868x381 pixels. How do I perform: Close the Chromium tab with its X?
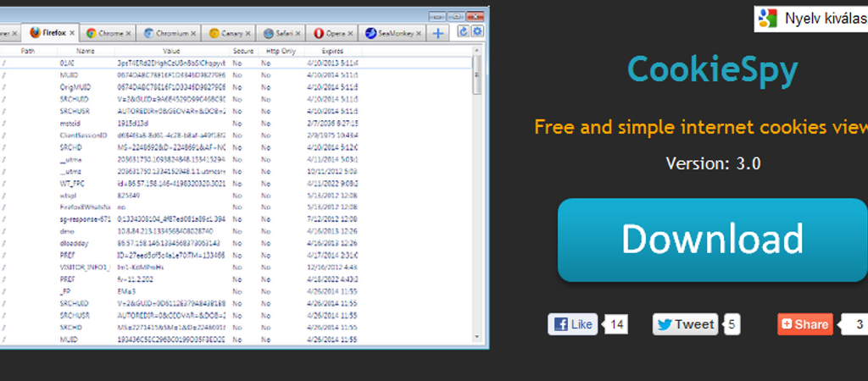pos(193,34)
